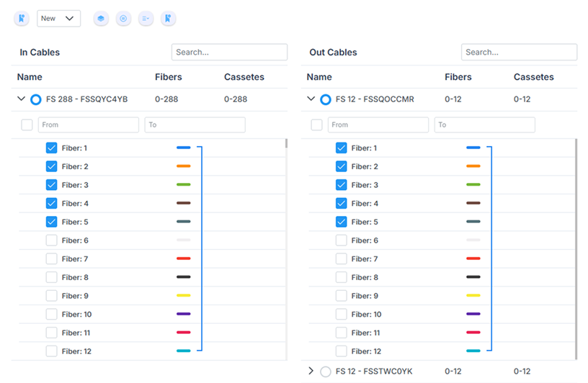Tick the Out Cables range checkbox beside From

tap(316, 125)
